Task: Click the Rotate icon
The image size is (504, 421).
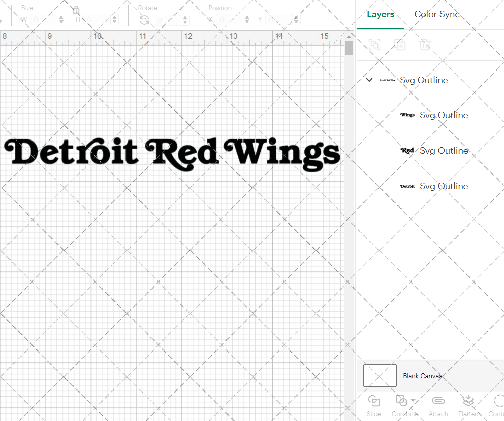Action: coord(144,20)
